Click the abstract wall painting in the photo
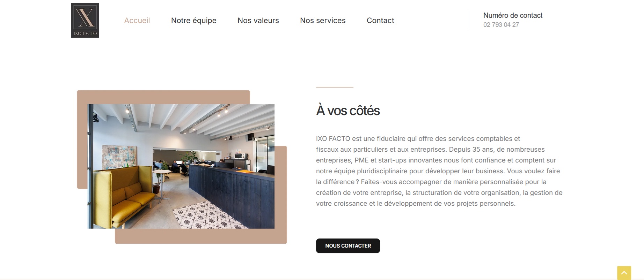Viewport: 644px width, 280px height. click(118, 158)
